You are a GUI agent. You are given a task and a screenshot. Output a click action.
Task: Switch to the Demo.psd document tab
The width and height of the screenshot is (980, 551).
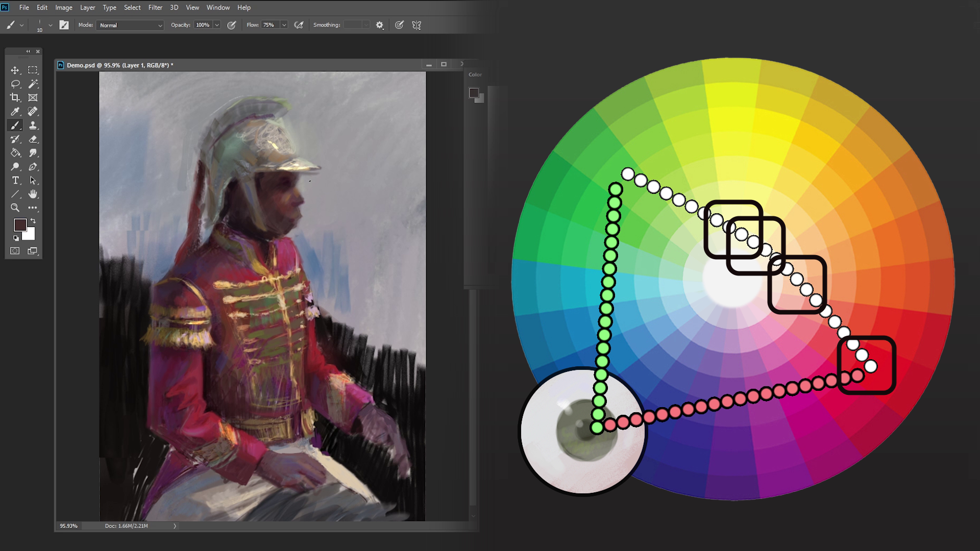pyautogui.click(x=117, y=65)
